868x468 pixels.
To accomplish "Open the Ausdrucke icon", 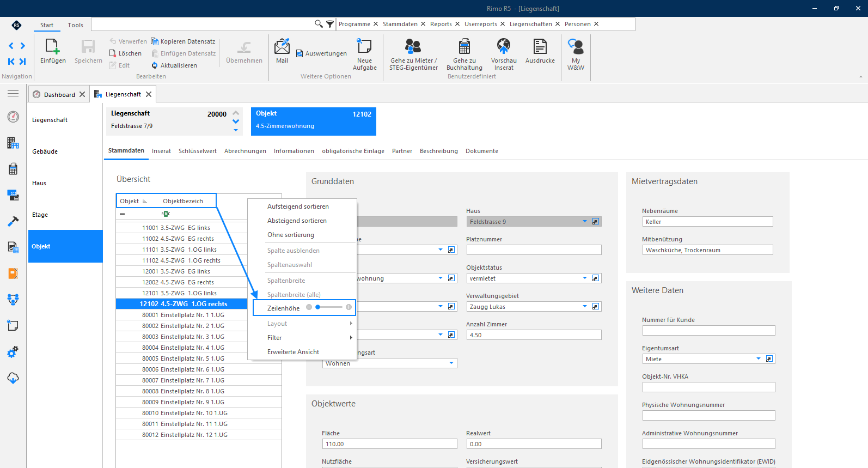I will point(540,46).
